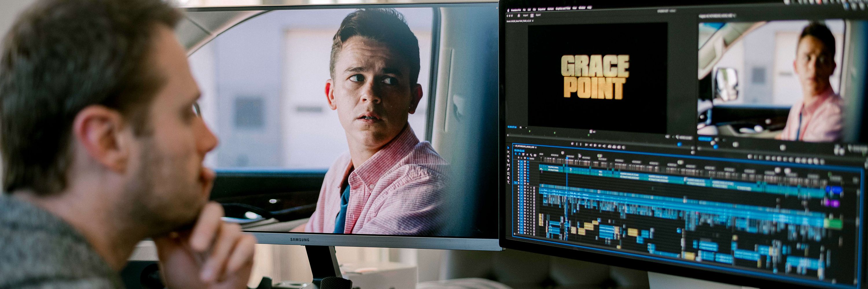Click the Program monitor video preview

(772, 81)
